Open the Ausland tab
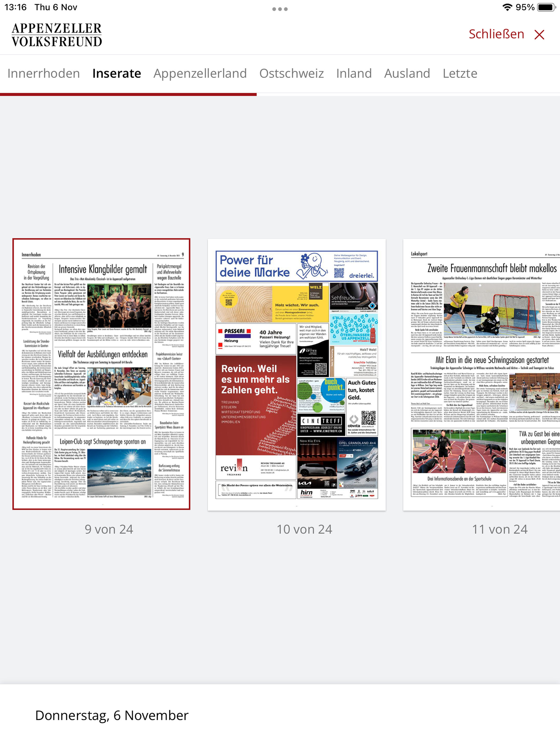The height and width of the screenshot is (747, 560). [407, 73]
